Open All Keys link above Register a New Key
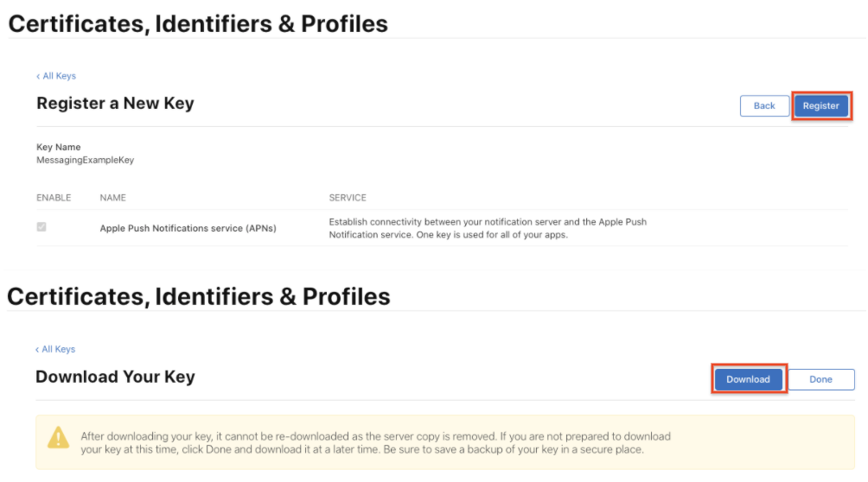The image size is (868, 482). click(56, 76)
